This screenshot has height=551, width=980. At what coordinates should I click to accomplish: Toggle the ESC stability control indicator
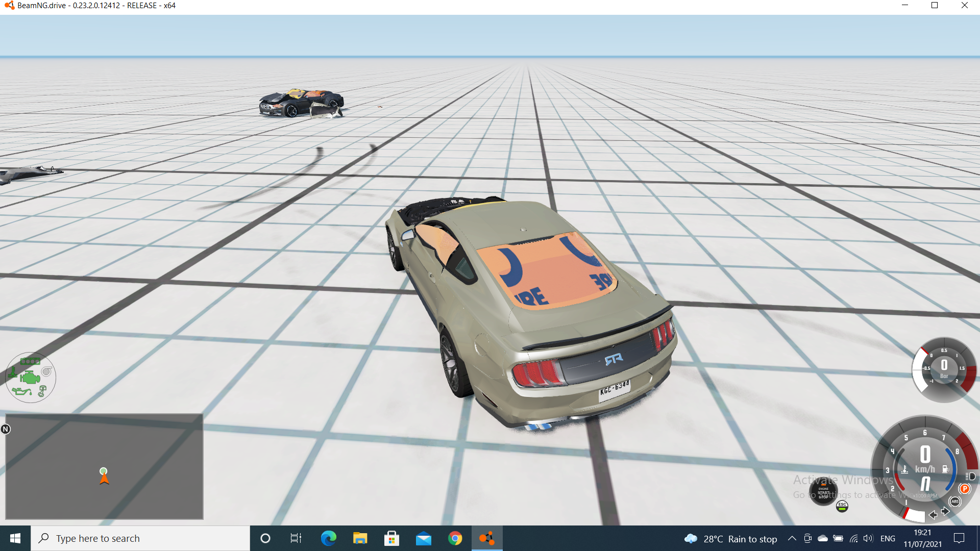coord(842,506)
